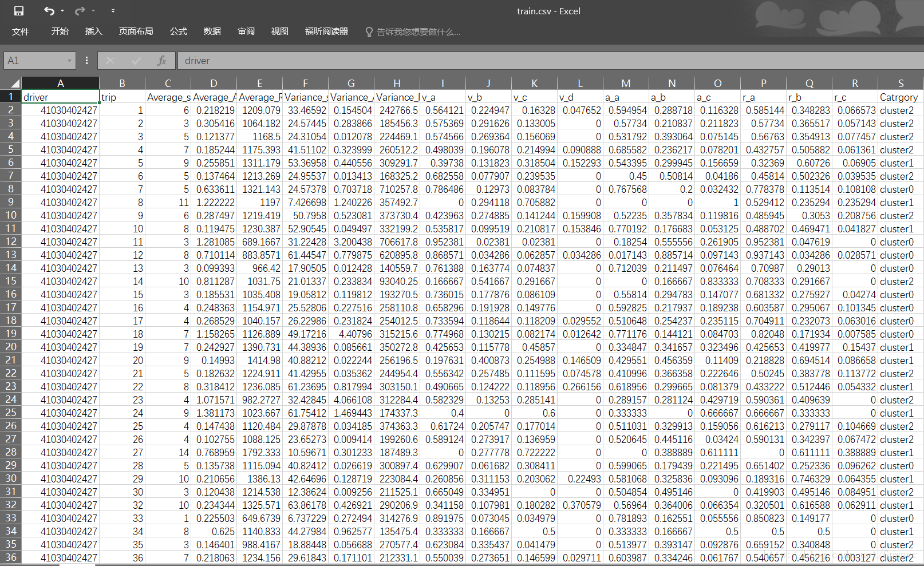
Task: Click the Insert Function fx icon
Action: [162, 61]
